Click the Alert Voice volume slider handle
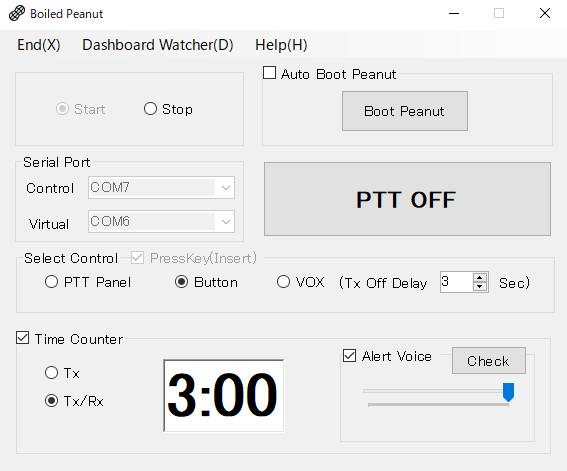Viewport: 567px width, 471px height. 508,392
